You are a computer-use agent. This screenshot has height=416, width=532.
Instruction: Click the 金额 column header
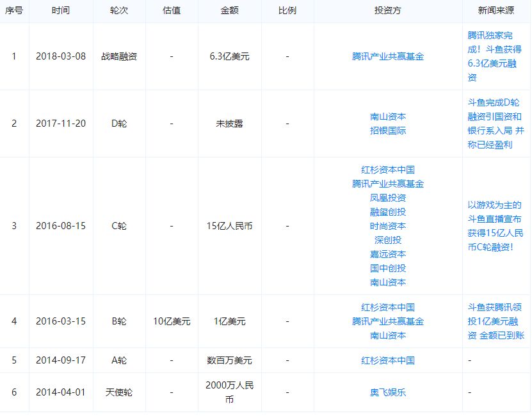230,10
